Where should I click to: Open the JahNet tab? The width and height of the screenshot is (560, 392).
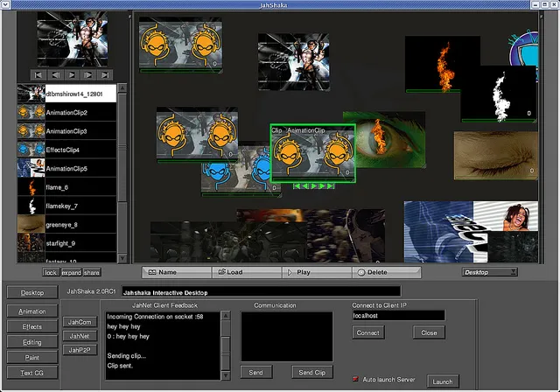pos(80,335)
